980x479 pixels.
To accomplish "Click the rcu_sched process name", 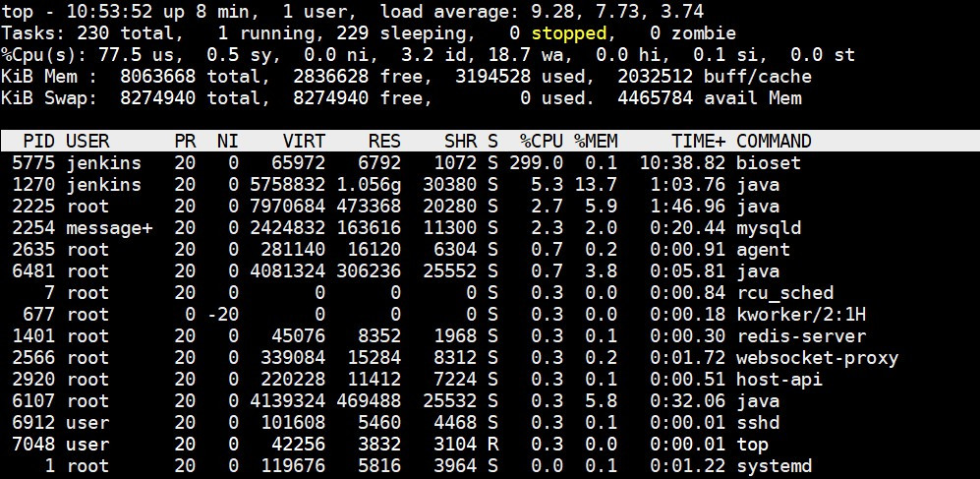I will pos(785,293).
